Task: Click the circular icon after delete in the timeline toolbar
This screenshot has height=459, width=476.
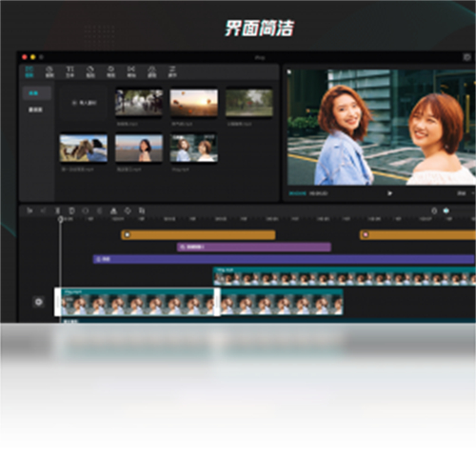Action: click(x=86, y=210)
